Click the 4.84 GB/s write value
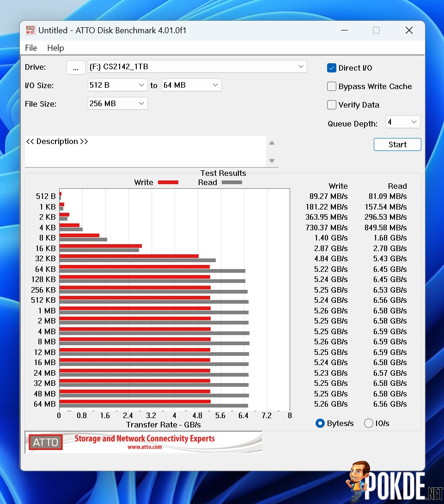 pyautogui.click(x=331, y=259)
